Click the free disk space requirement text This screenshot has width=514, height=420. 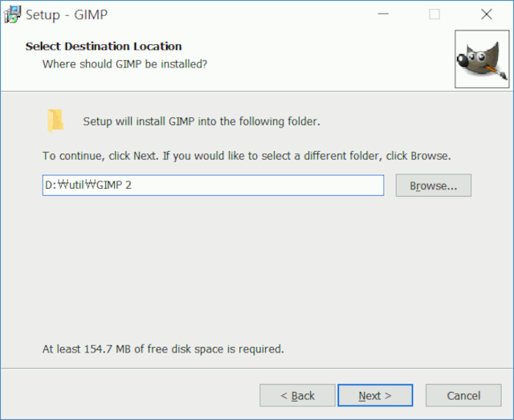tap(163, 349)
